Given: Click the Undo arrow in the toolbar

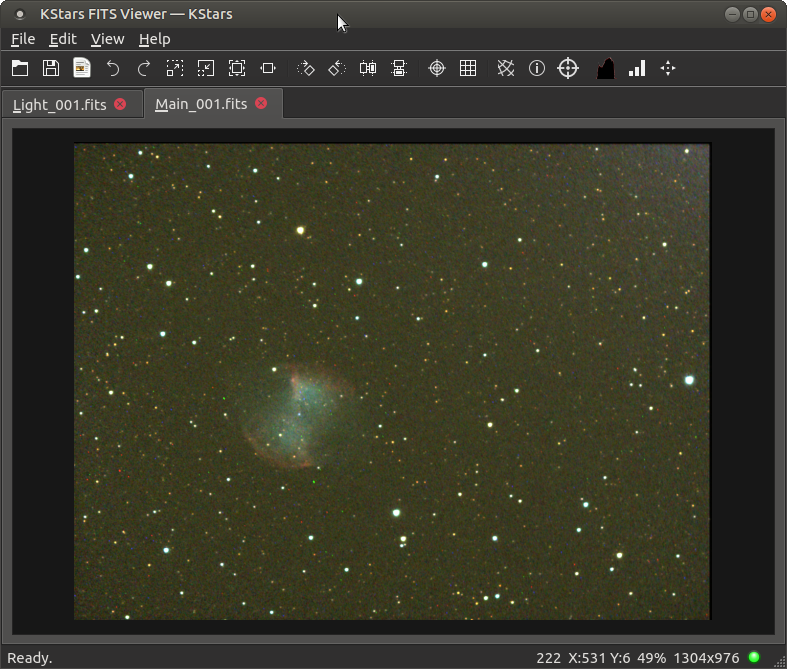Looking at the screenshot, I should (113, 68).
